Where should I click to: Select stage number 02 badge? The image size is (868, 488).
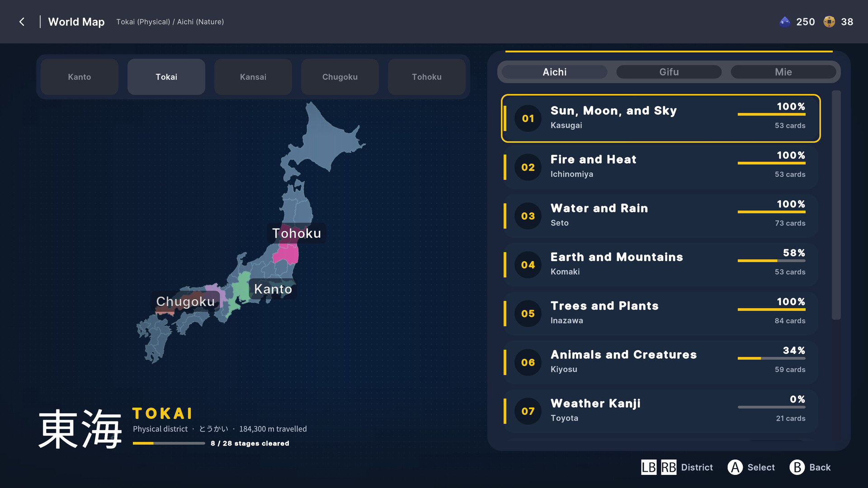coord(528,167)
